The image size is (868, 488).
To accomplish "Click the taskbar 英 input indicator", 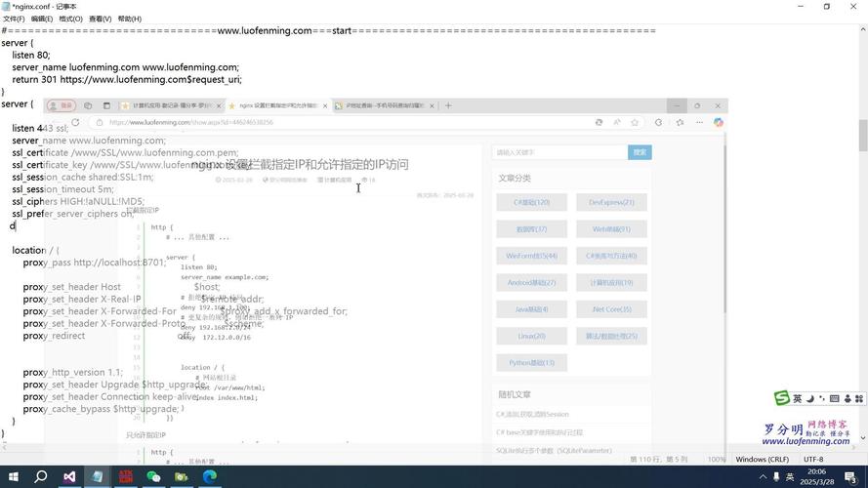I will 790,477.
